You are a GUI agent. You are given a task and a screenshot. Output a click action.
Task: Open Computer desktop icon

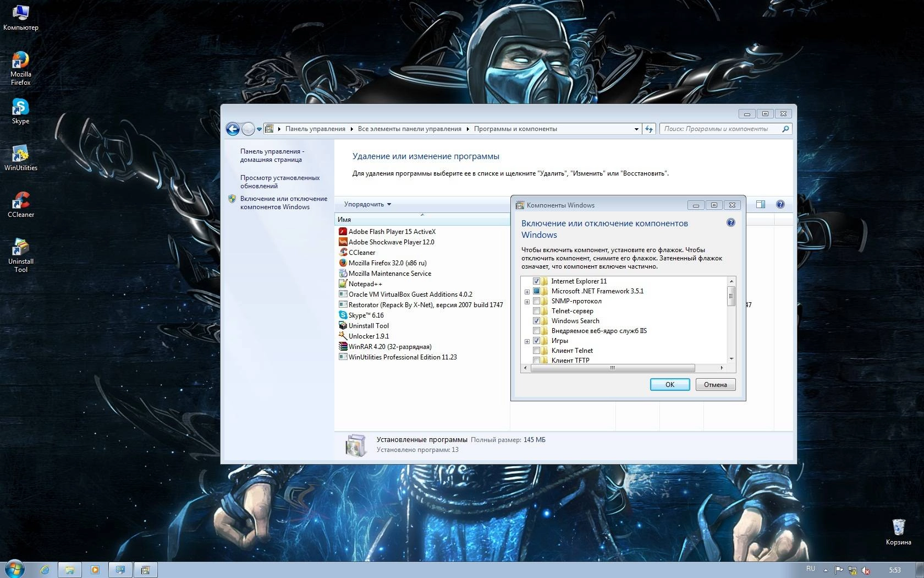point(20,17)
